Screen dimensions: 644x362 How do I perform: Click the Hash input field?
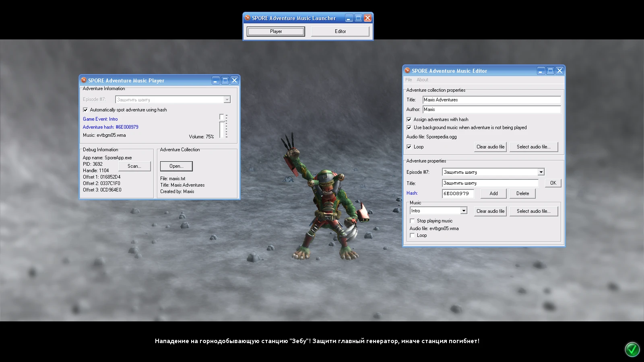(458, 193)
